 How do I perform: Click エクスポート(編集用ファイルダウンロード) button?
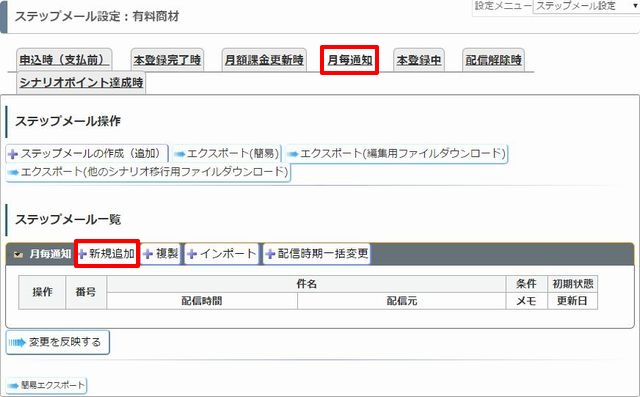[396, 153]
